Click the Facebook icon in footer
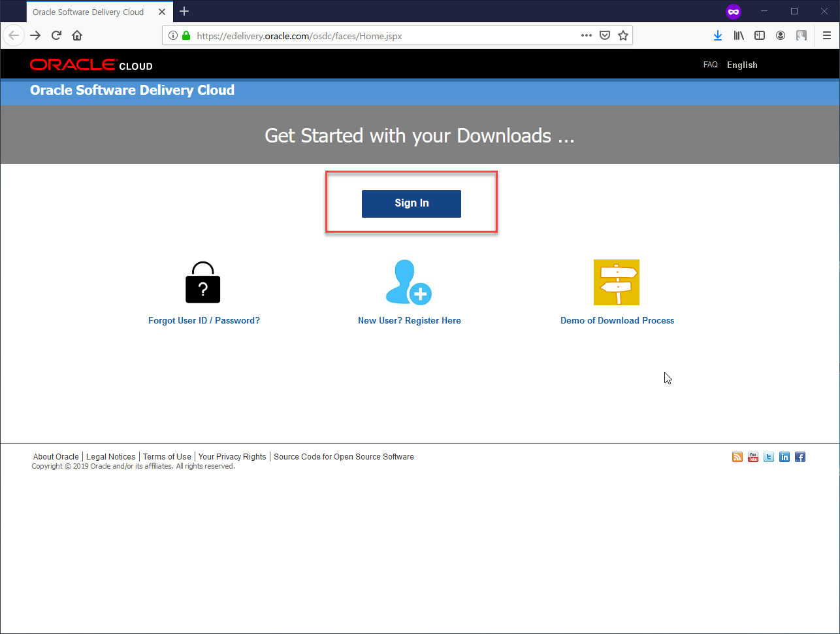Image resolution: width=840 pixels, height=634 pixels. [800, 457]
